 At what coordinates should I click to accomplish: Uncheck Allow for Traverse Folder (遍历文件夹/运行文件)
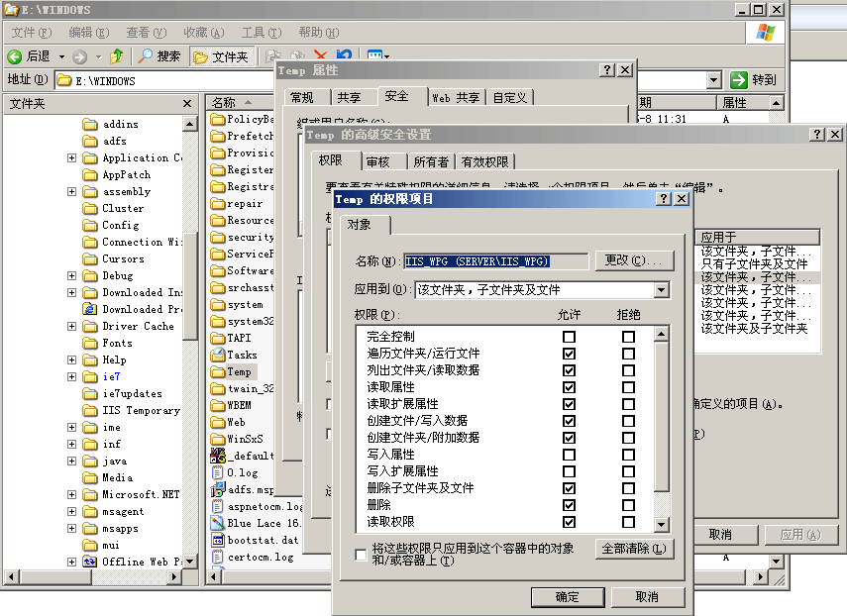(x=569, y=354)
